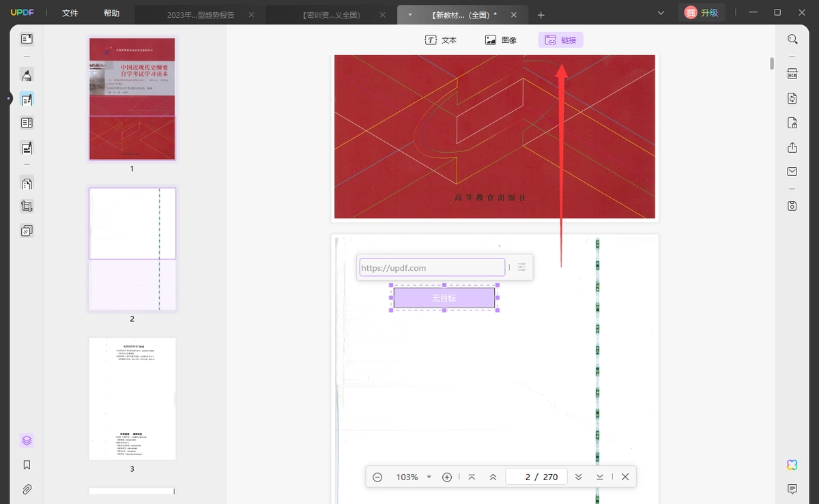Open the UPDF AI assistant icon
Viewport: 819px width, 504px height.
[x=792, y=465]
